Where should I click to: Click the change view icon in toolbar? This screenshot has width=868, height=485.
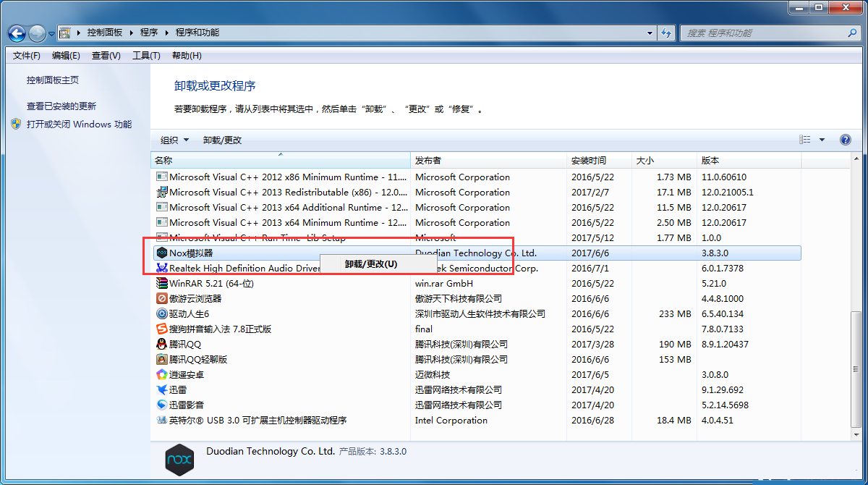pyautogui.click(x=805, y=140)
